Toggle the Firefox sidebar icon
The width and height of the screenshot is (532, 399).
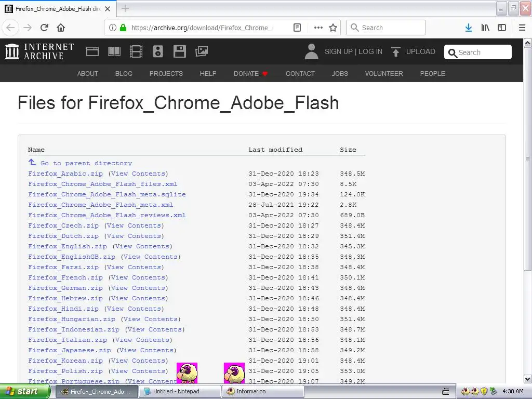pyautogui.click(x=502, y=28)
